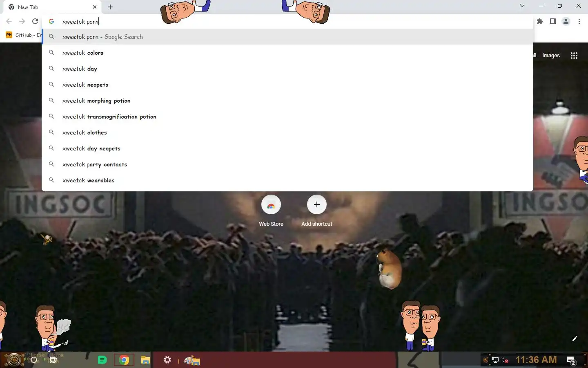
Task: Open the Settings gear on the taskbar
Action: 167,360
